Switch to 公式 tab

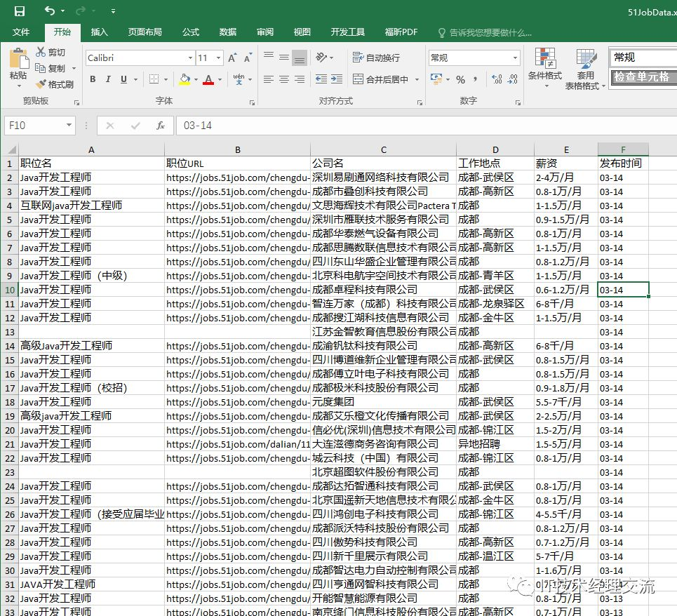(x=190, y=32)
